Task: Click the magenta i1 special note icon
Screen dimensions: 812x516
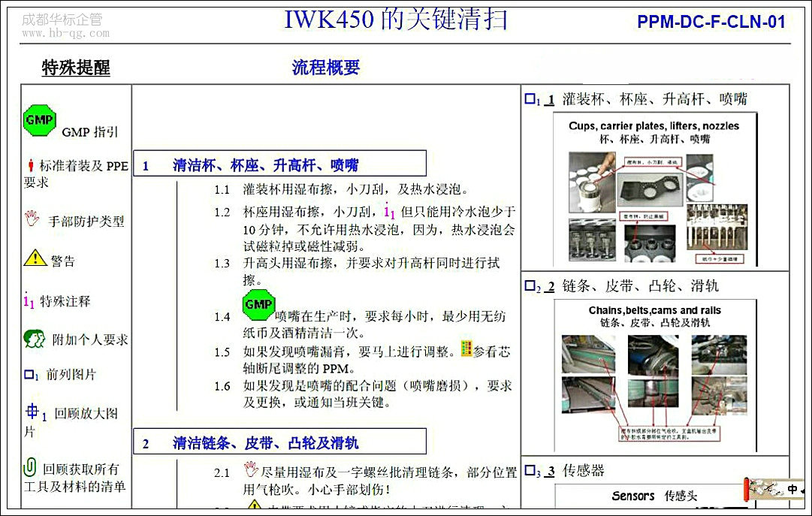Action: point(29,301)
